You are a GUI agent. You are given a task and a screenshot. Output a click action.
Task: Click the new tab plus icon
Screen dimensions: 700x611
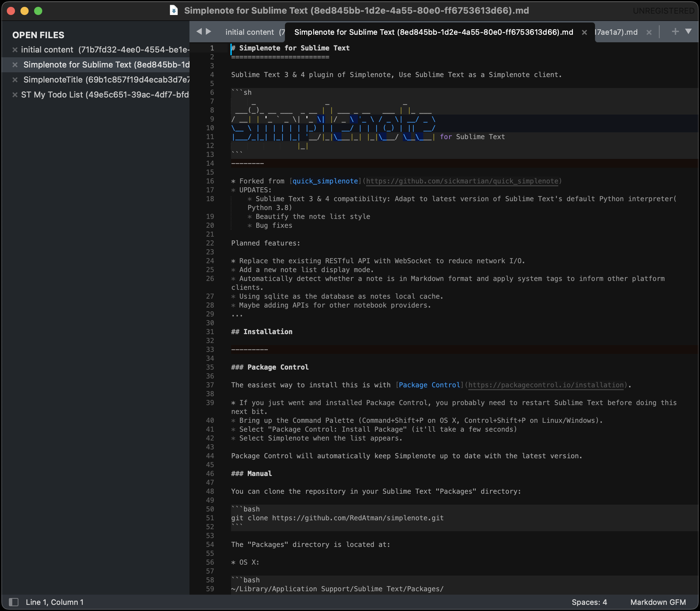(675, 32)
